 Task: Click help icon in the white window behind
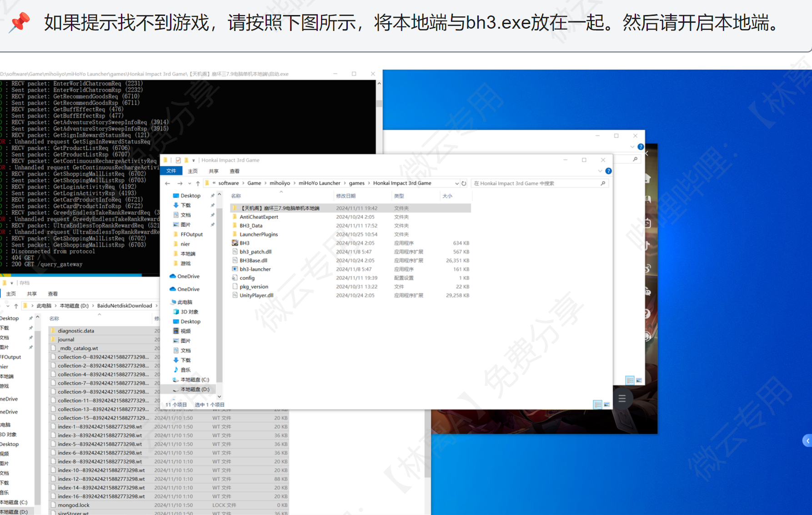coord(640,146)
